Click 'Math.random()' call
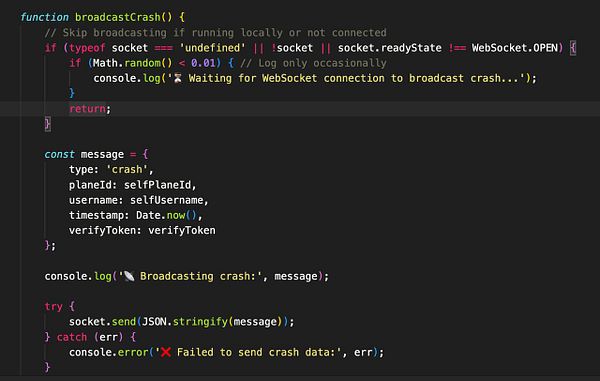Screen dimensions: 600x381 132,63
